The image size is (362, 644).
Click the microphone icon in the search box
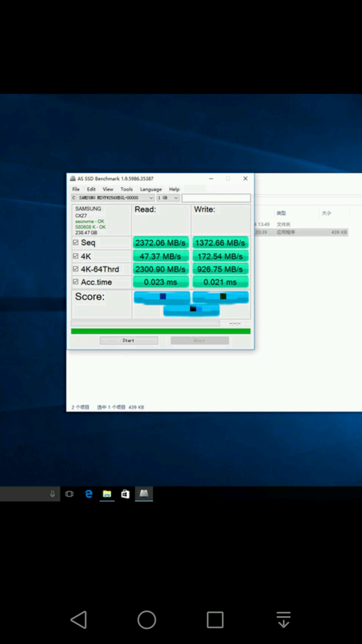52,494
